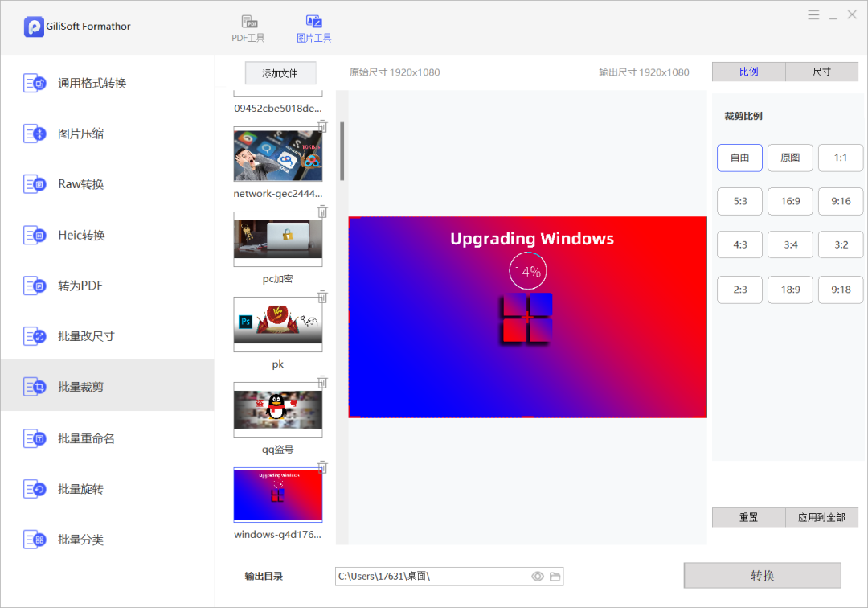Browse output folder via folder icon
The width and height of the screenshot is (868, 608).
(x=555, y=577)
